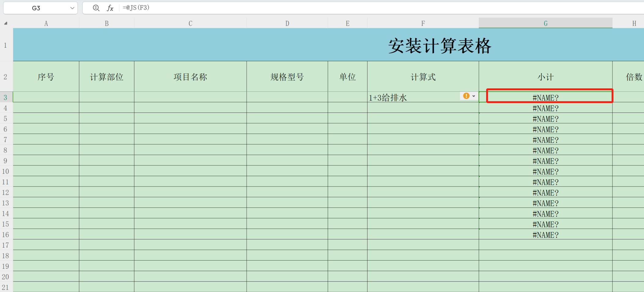The width and height of the screenshot is (644, 292).
Task: Click the 规格型号 header cell
Action: click(287, 77)
